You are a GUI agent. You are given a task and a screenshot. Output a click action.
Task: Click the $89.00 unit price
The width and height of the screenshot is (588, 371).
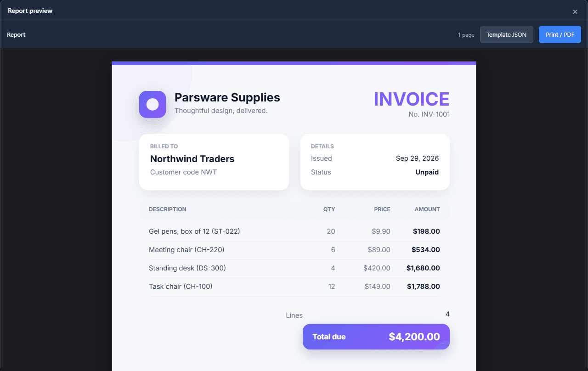379,250
